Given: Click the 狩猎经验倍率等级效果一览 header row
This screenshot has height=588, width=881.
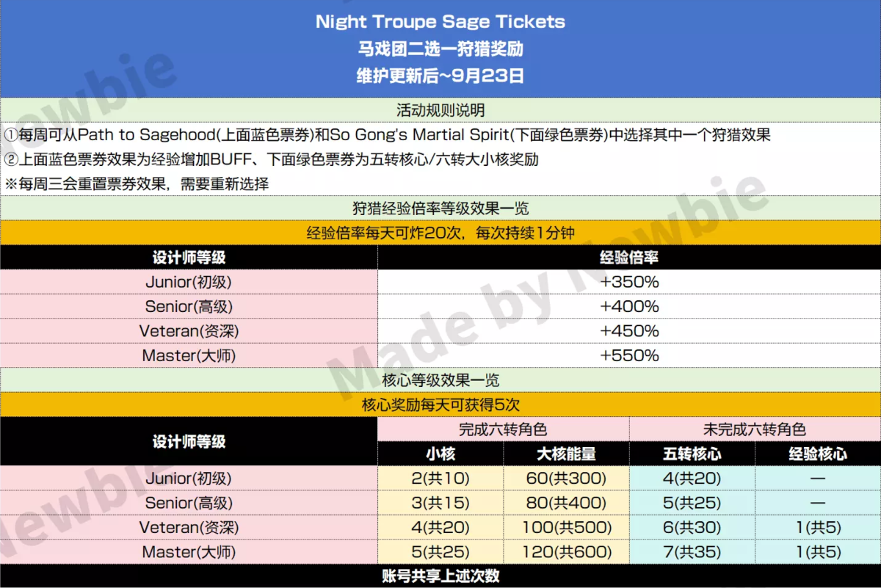Looking at the screenshot, I should [x=440, y=208].
